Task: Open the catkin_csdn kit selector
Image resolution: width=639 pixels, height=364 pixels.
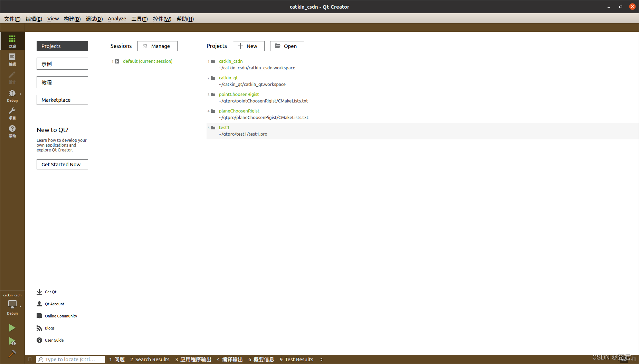Action: tap(12, 305)
